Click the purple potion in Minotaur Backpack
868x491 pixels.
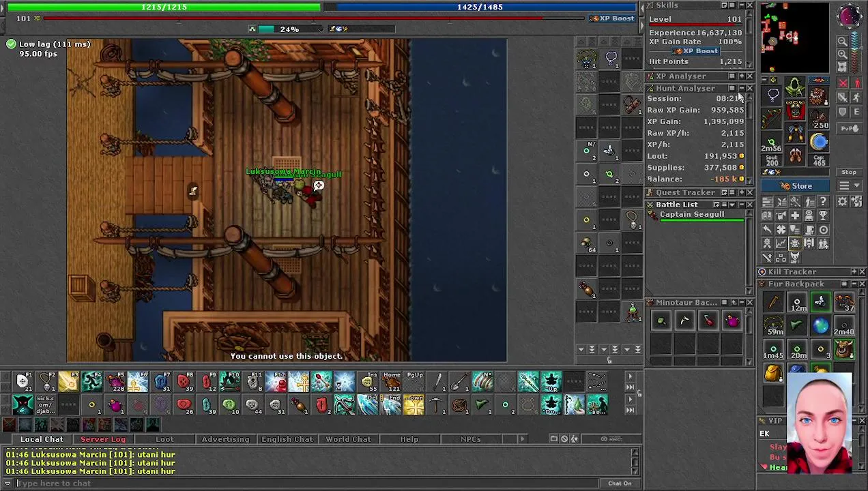(732, 321)
